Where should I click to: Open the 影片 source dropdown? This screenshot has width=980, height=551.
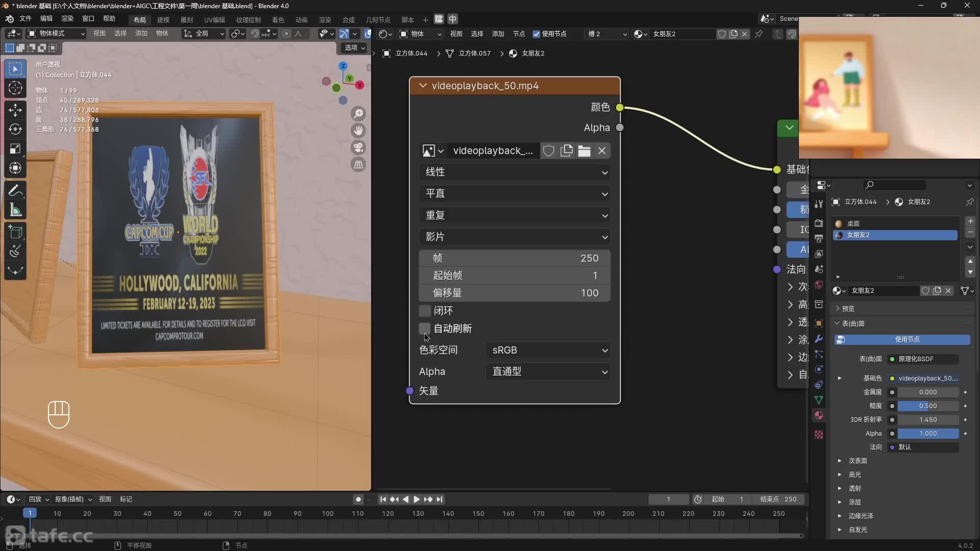pyautogui.click(x=515, y=237)
